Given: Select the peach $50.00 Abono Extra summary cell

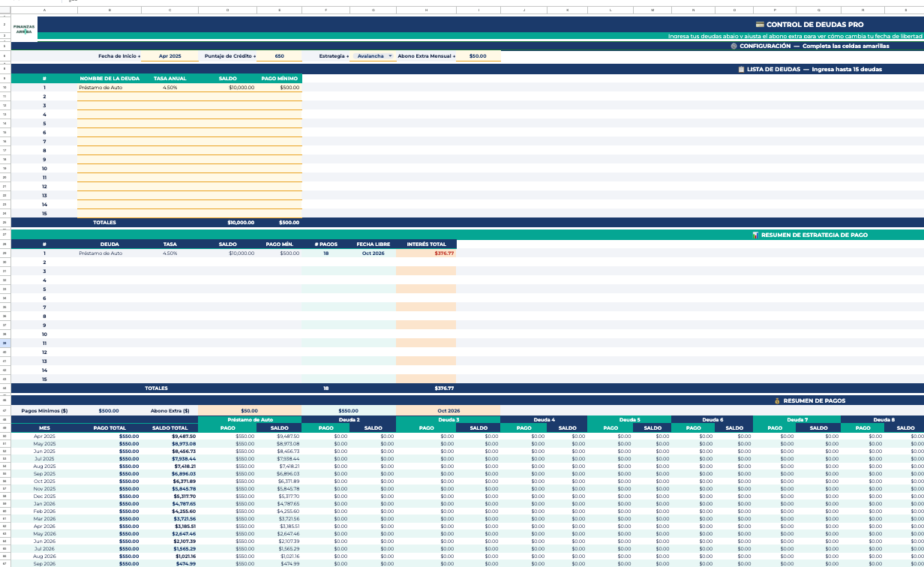Looking at the screenshot, I should (x=249, y=411).
